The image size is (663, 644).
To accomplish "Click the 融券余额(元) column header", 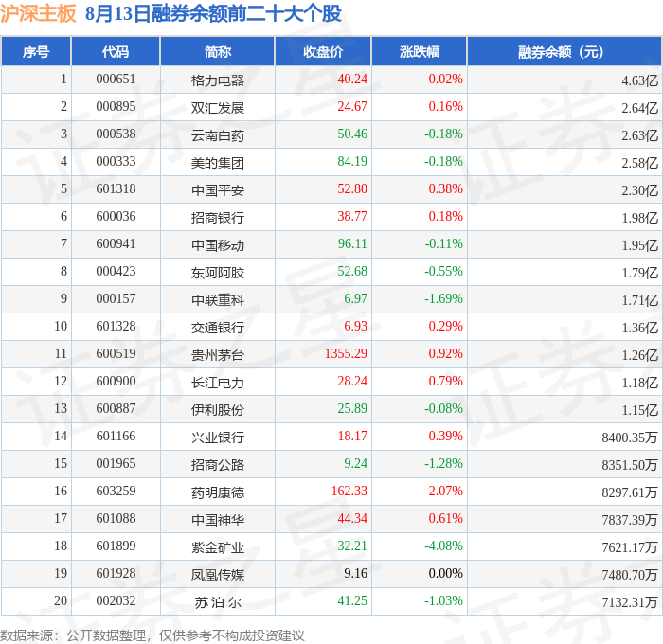I will pyautogui.click(x=564, y=51).
